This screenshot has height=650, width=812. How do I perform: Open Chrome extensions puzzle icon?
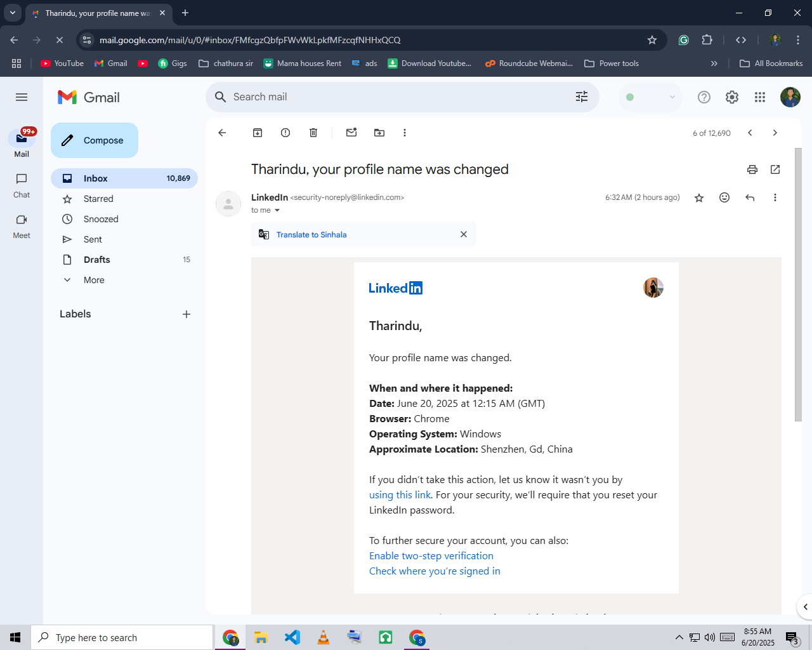point(707,40)
